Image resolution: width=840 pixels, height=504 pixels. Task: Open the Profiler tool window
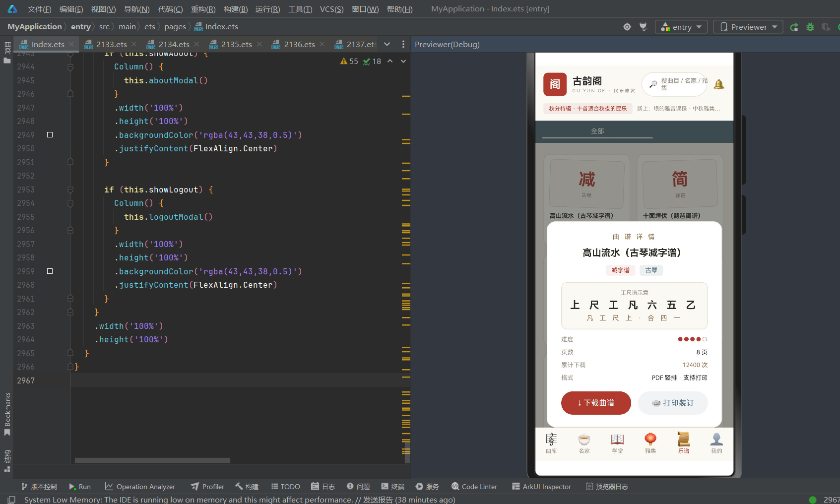pyautogui.click(x=208, y=487)
